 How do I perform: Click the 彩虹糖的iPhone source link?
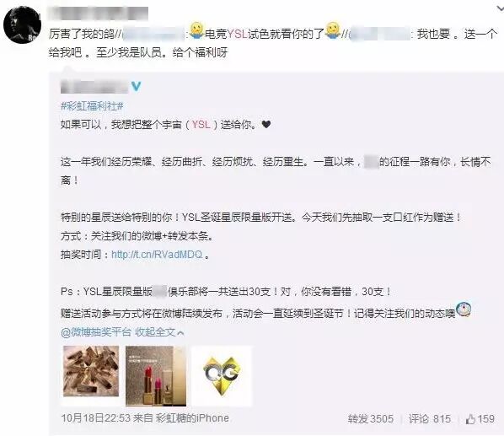[x=192, y=418]
